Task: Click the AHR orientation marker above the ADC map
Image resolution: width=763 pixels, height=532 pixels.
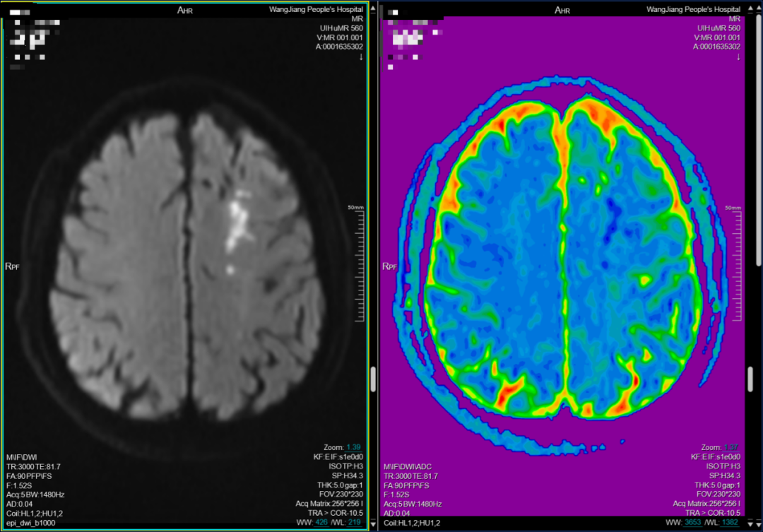Action: coord(562,10)
